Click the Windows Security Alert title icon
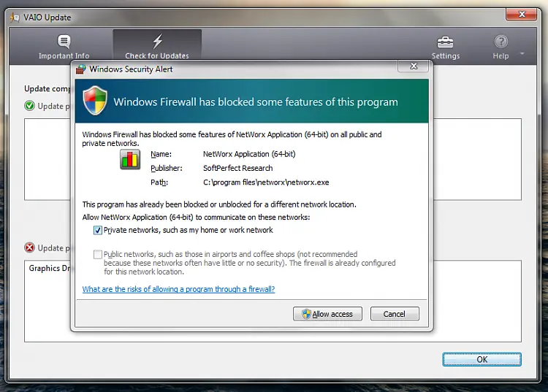The image size is (548, 392). point(80,69)
